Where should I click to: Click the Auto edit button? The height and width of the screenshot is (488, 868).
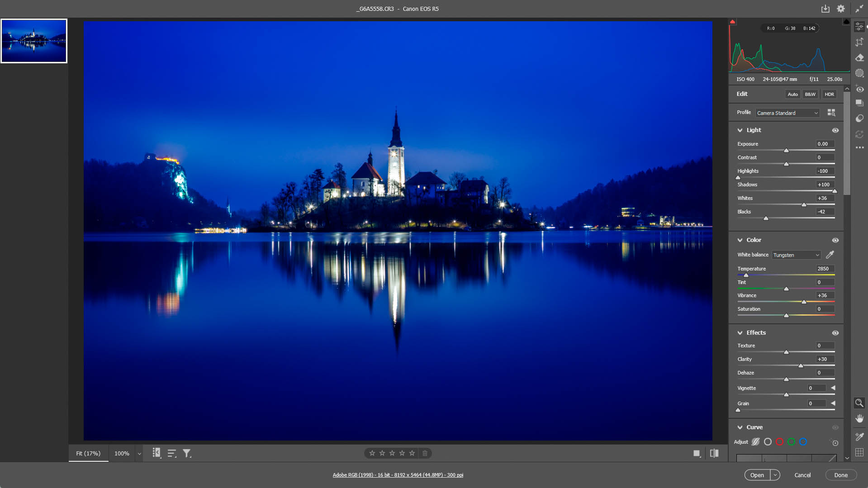[792, 94]
